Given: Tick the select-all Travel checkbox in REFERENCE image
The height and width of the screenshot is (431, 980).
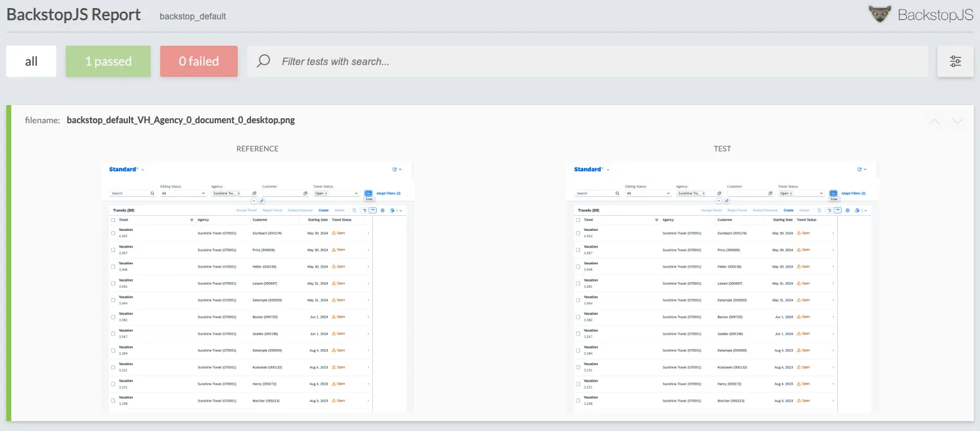Looking at the screenshot, I should point(113,220).
